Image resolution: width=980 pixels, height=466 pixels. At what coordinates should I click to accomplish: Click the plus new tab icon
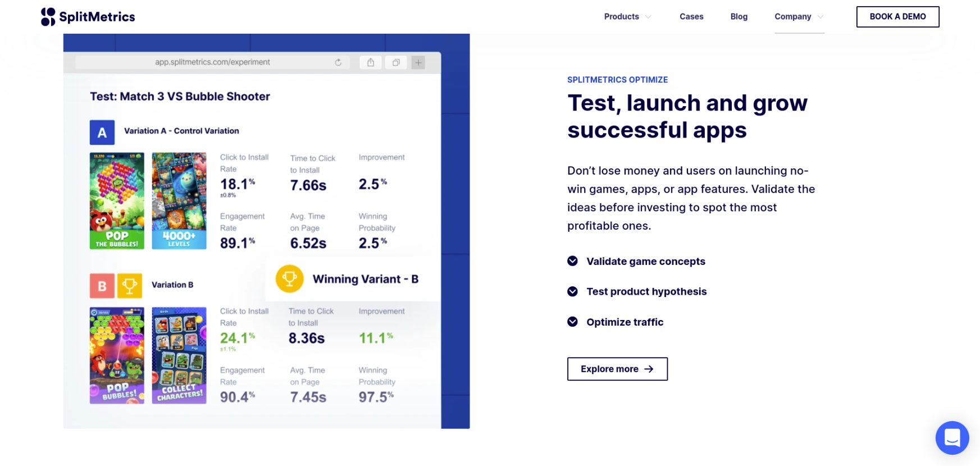pyautogui.click(x=418, y=62)
